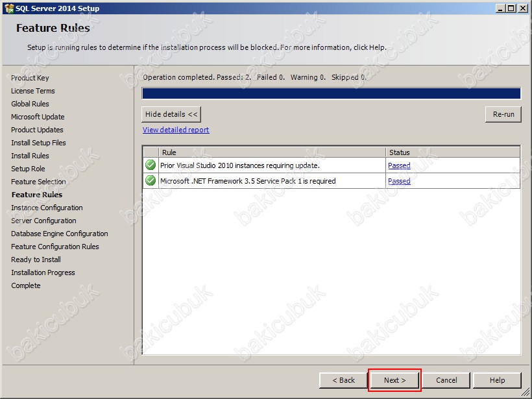Minimize the SQL Server 2014 Setup window
532x399 pixels.
500,8
